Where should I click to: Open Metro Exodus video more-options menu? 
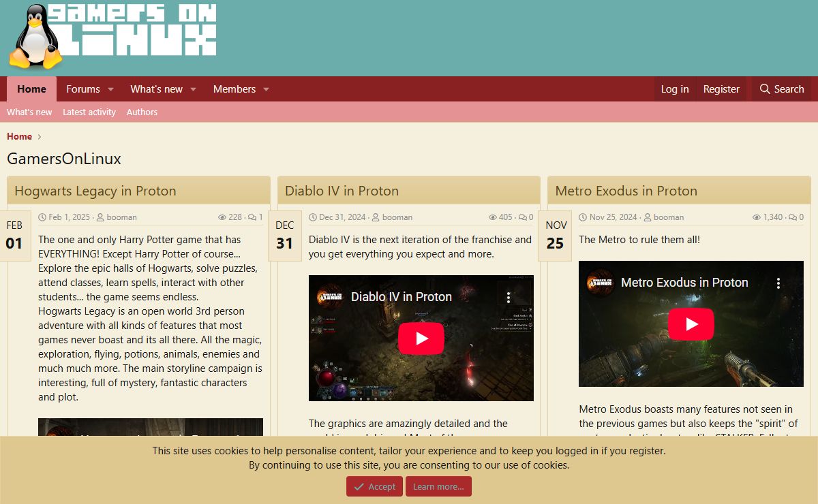point(778,283)
